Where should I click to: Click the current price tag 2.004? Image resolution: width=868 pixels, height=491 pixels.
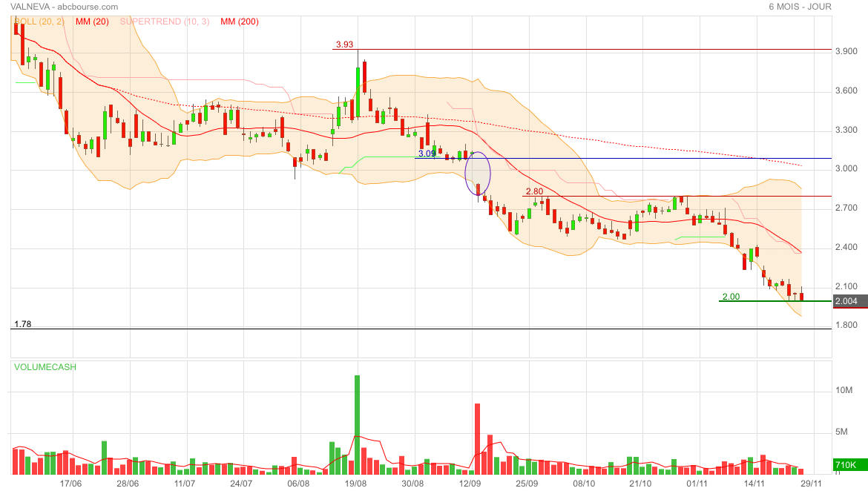[849, 301]
